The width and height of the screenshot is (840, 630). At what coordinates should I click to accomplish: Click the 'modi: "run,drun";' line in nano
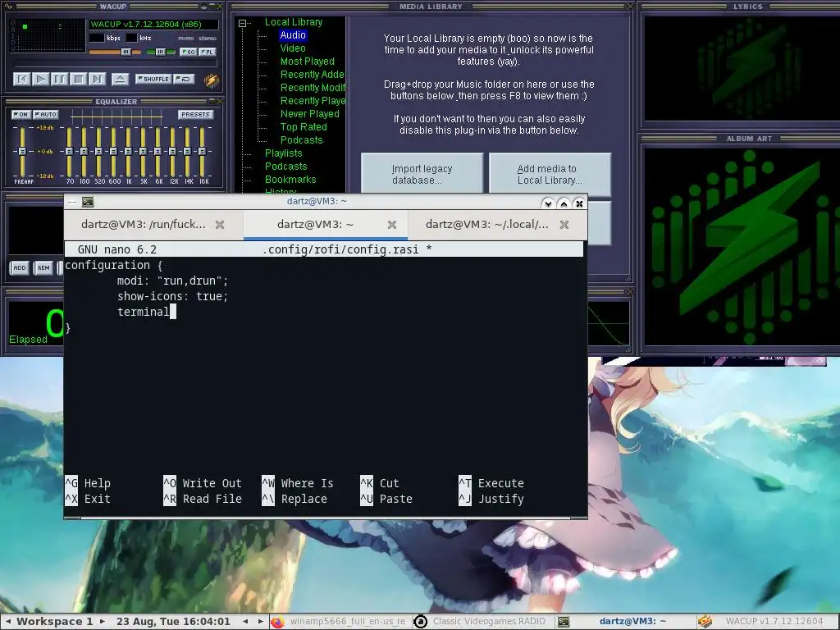click(x=172, y=281)
